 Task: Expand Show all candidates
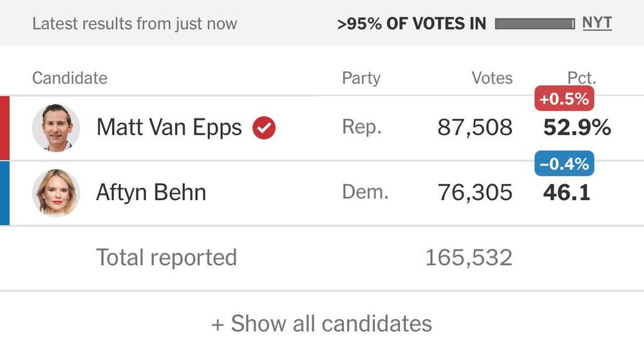(321, 323)
